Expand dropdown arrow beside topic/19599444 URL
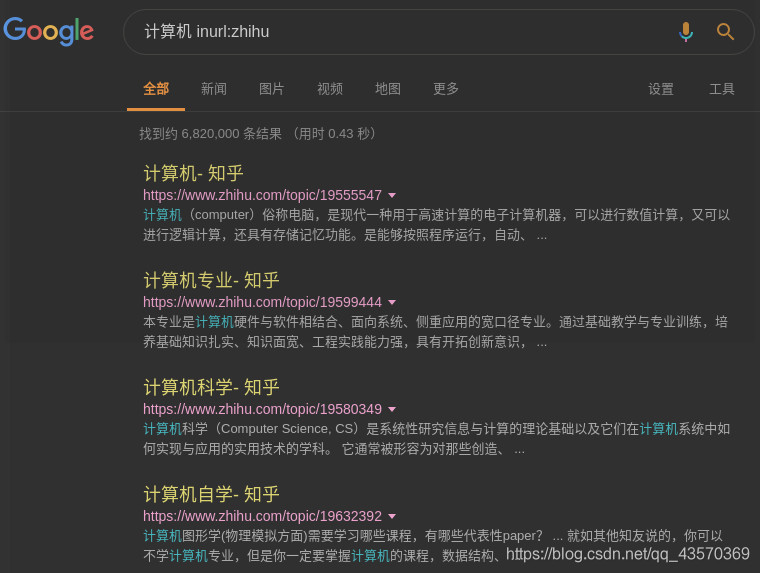 coord(392,302)
